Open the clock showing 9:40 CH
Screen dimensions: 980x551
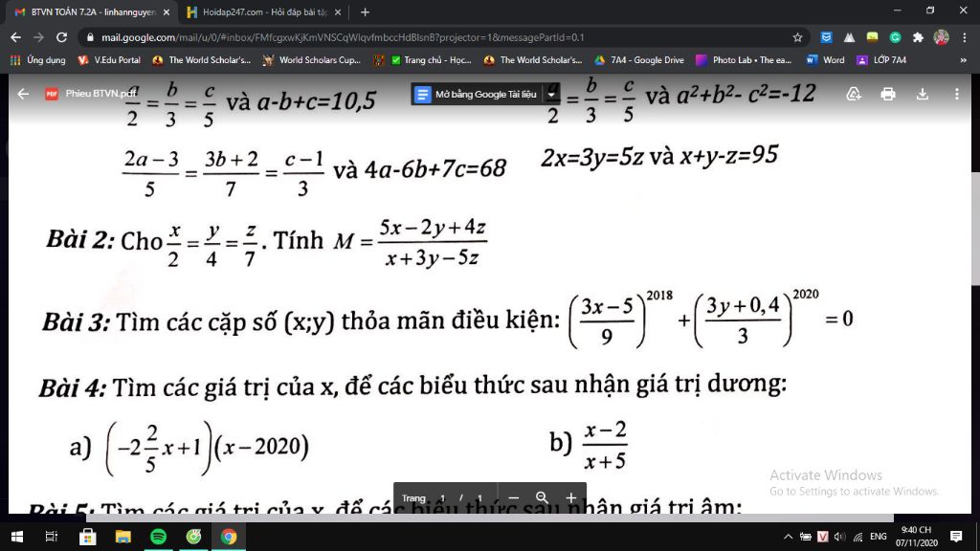tap(916, 536)
